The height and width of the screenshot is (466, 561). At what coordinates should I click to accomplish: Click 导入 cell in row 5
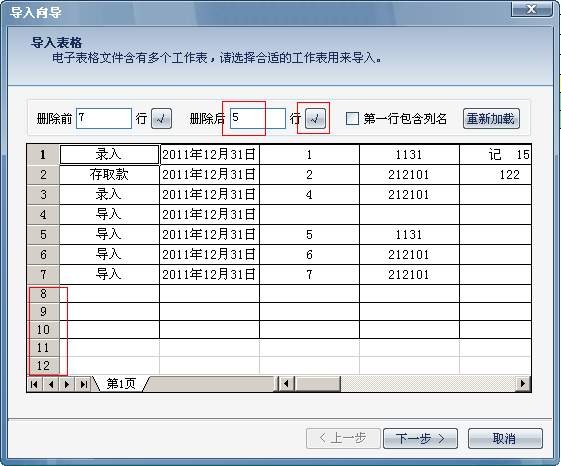pyautogui.click(x=109, y=235)
